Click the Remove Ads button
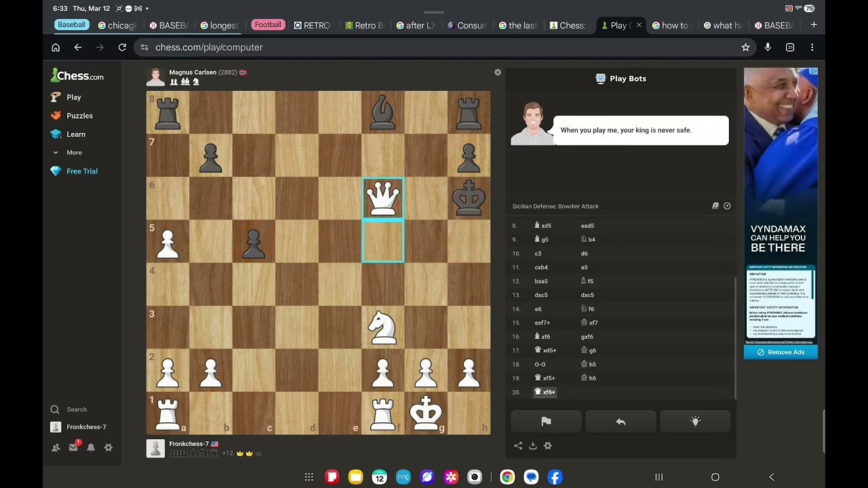 pyautogui.click(x=781, y=352)
